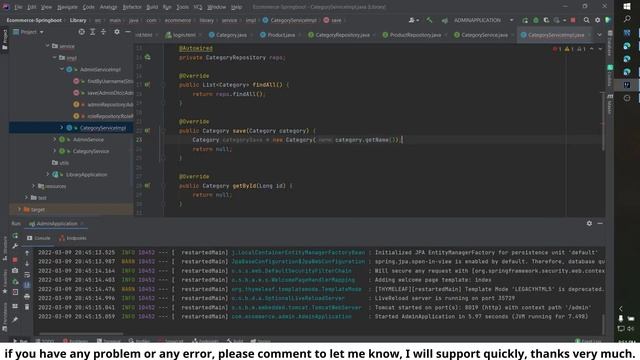Screen dimensions: 640x360
Task: Click the gutter icon beside the repo field
Action: 147,57
